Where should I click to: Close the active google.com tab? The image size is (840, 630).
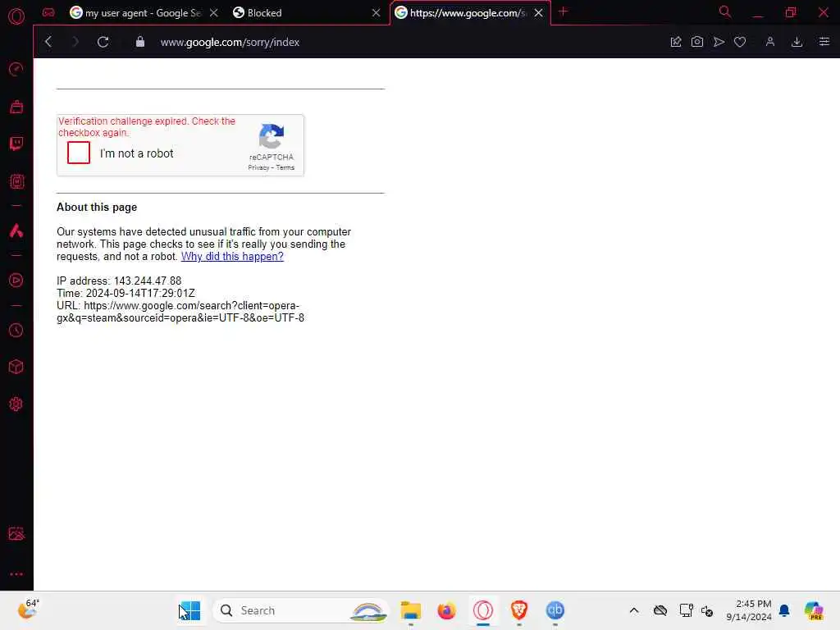pyautogui.click(x=538, y=13)
